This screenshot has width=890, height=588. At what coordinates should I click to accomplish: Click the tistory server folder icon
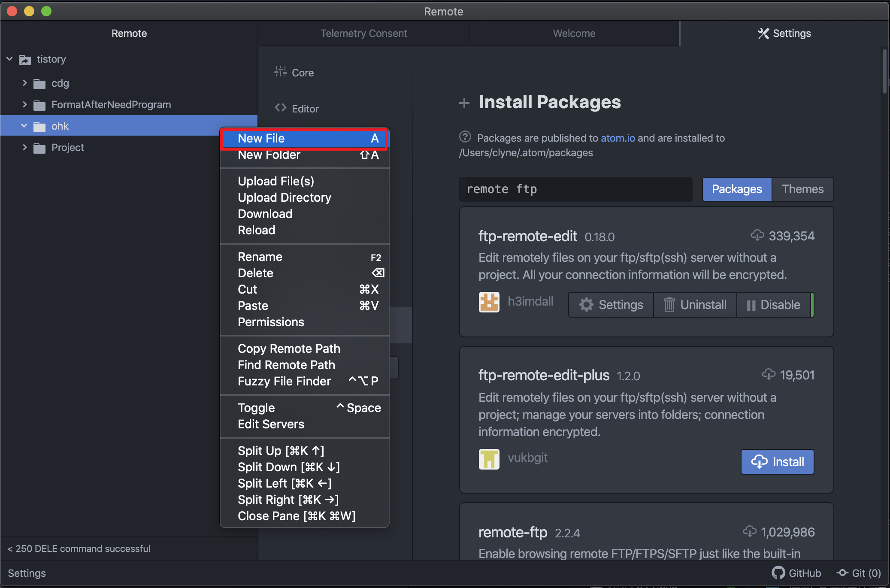click(25, 60)
